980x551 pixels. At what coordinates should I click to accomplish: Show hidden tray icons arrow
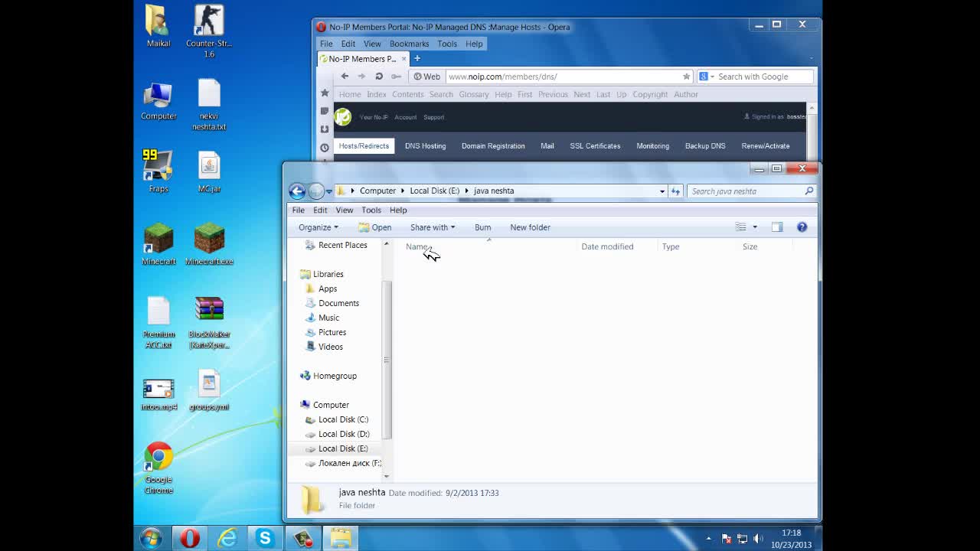coord(708,539)
